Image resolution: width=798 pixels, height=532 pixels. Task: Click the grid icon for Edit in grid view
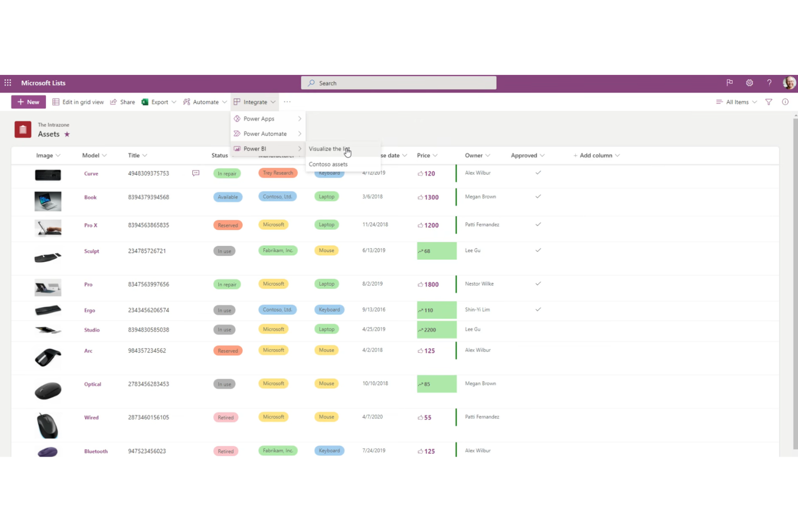(56, 102)
